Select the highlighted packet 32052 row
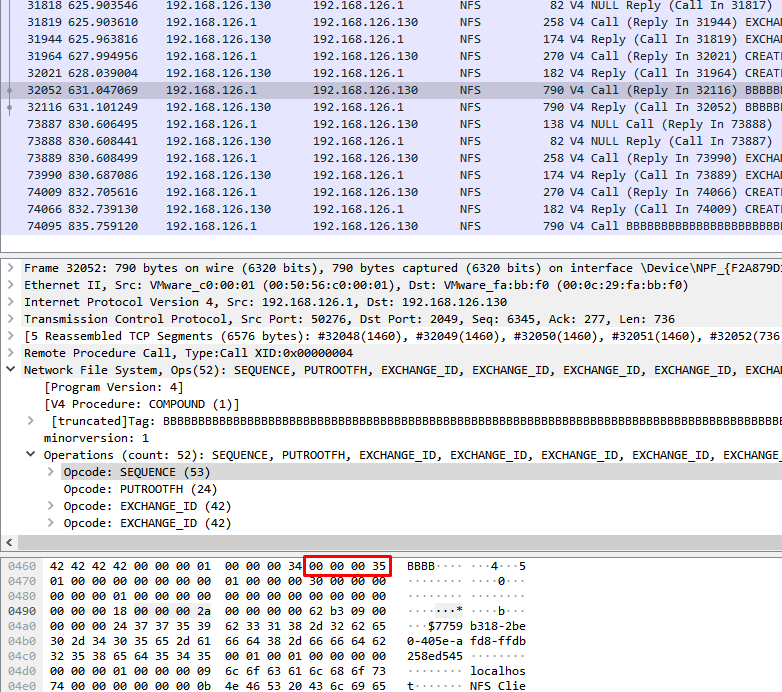The height and width of the screenshot is (692, 782). coord(391,90)
